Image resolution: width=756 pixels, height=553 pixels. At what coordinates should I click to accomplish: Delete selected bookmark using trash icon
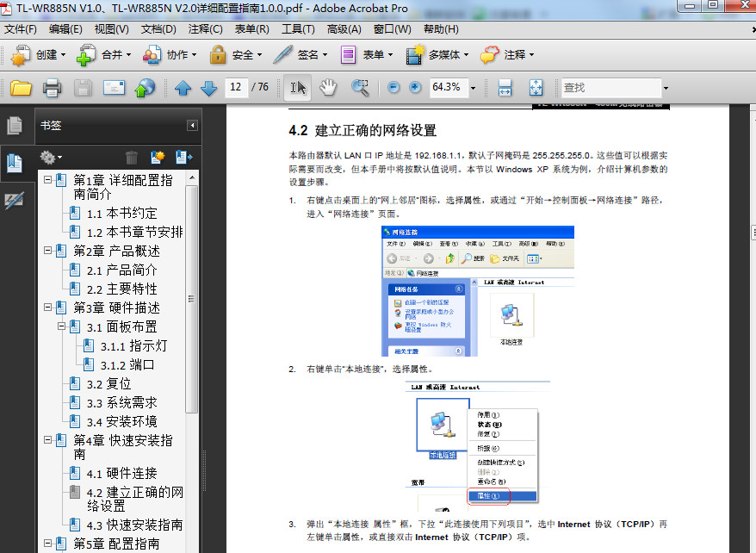click(x=129, y=157)
